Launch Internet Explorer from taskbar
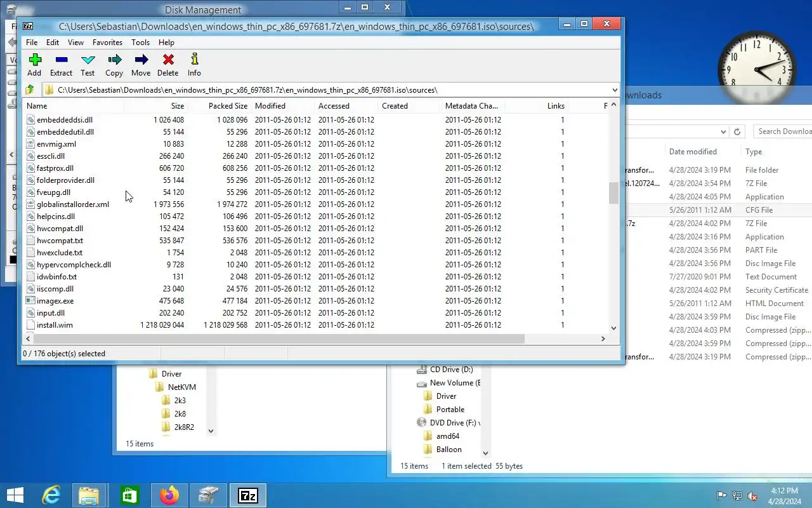Viewport: 812px width, 508px height. (x=51, y=495)
